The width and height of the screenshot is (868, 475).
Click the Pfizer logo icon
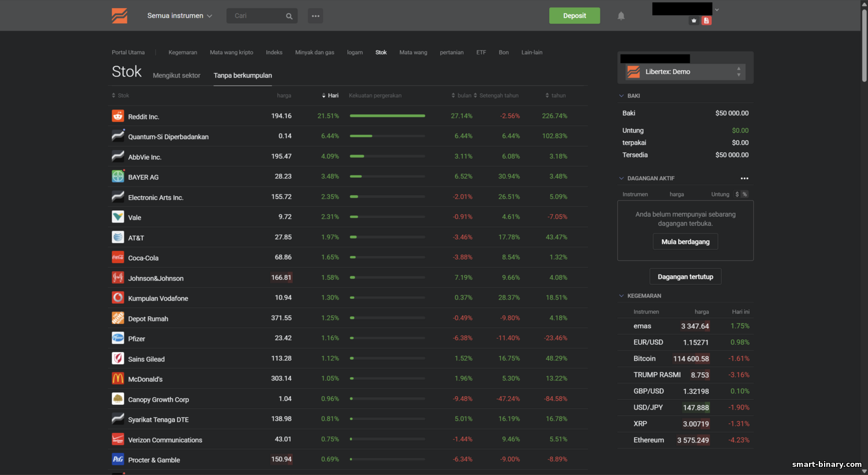point(118,338)
